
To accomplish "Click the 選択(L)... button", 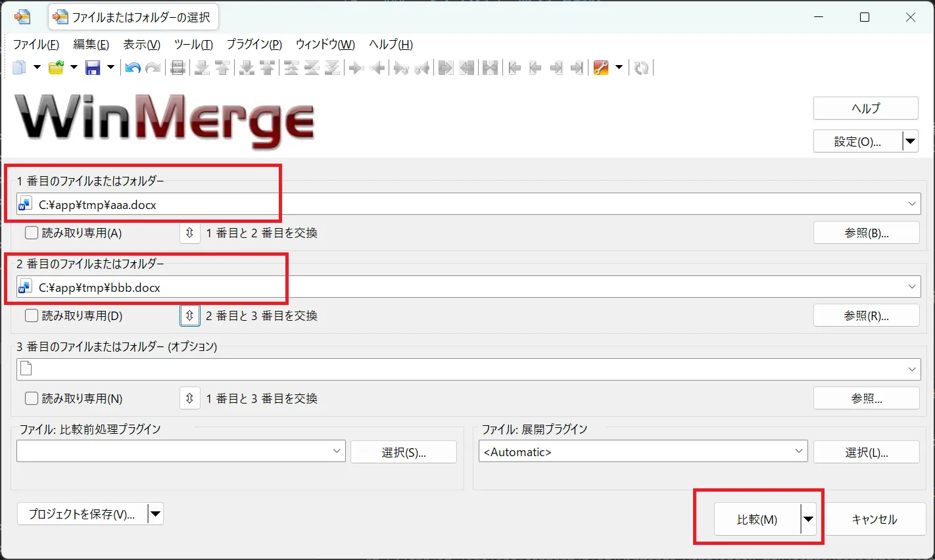I will tap(867, 452).
